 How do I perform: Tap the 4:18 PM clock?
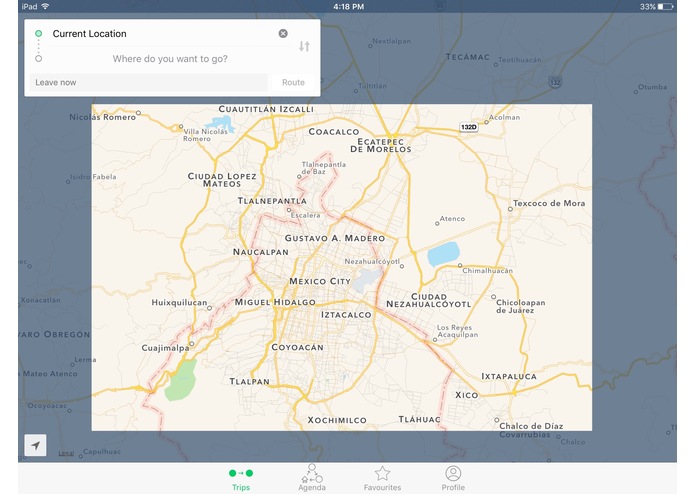click(x=348, y=7)
